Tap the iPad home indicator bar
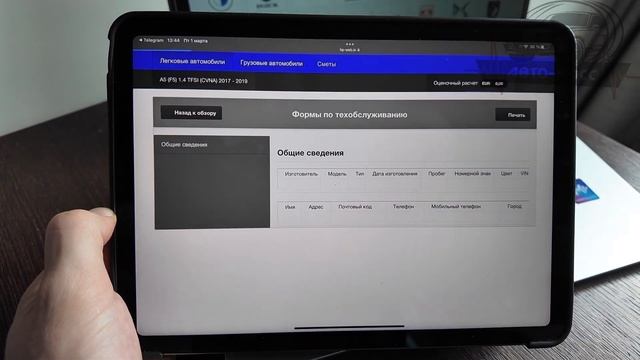Viewport: 640px width, 360px height. 349,327
